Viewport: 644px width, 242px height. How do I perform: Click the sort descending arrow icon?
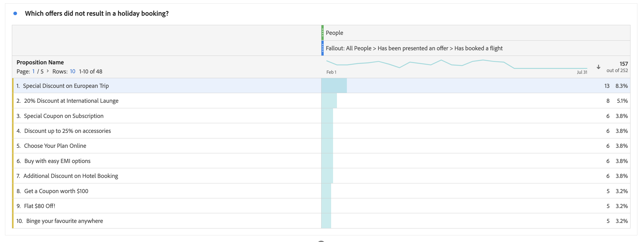click(598, 67)
